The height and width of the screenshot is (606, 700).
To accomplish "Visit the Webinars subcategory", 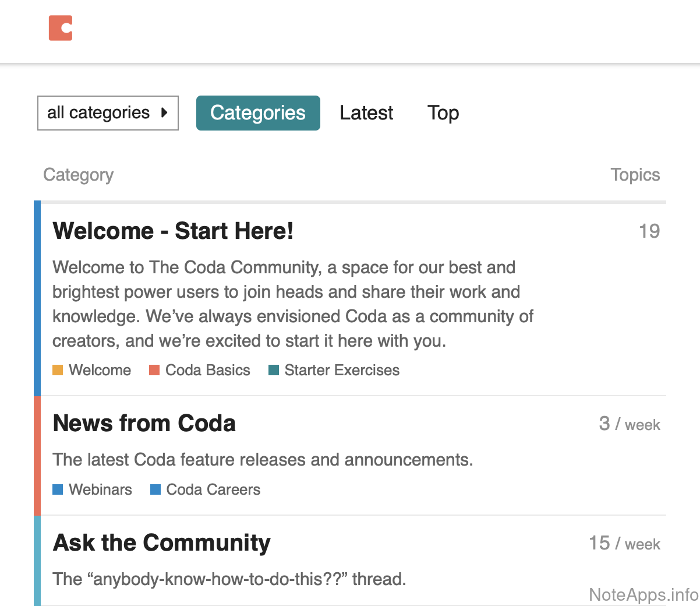I will tap(100, 489).
